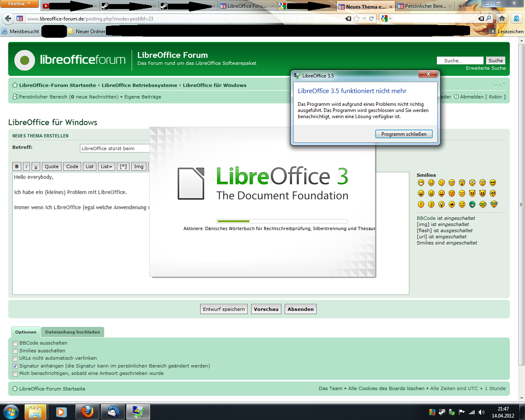Enable URLs nicht automatisch verlinken
The image size is (525, 420).
15,358
